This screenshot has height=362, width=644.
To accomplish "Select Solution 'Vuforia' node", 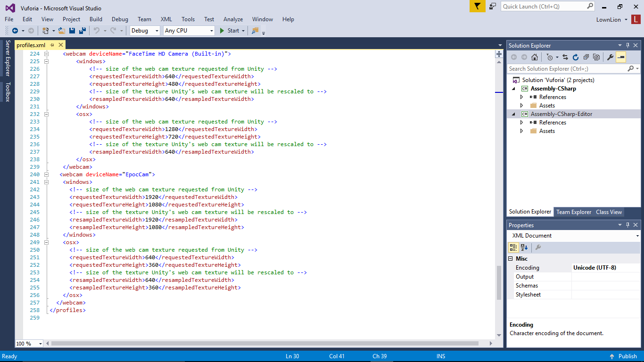I will pos(558,80).
